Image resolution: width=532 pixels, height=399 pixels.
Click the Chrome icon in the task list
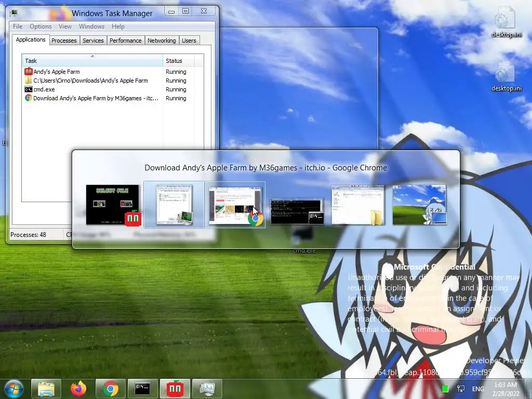(29, 98)
